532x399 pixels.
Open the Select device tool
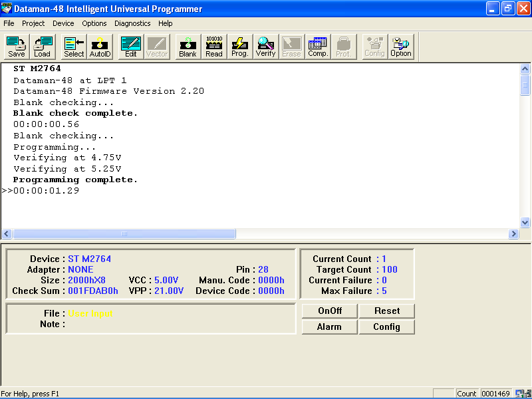point(74,47)
